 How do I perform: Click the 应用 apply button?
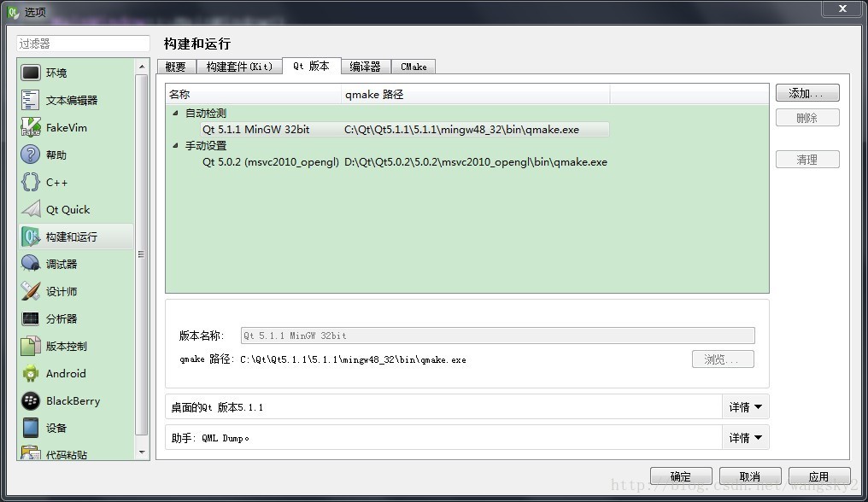click(x=819, y=476)
